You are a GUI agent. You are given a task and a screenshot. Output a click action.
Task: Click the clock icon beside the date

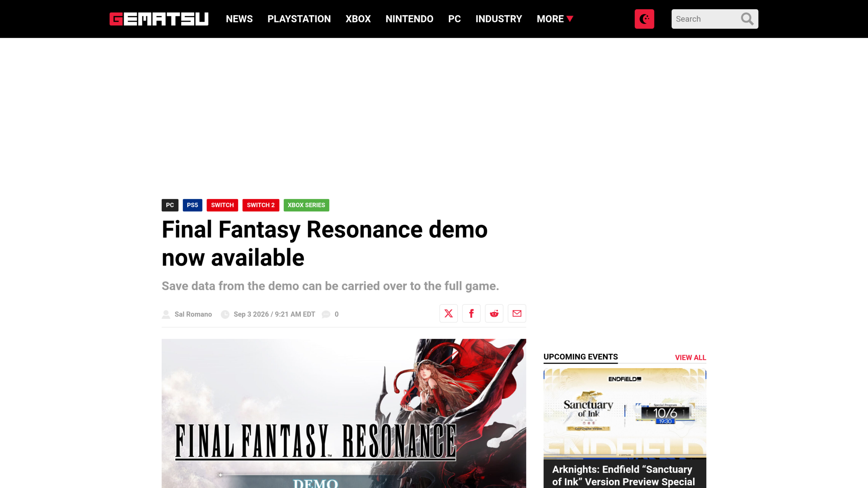coord(225,314)
